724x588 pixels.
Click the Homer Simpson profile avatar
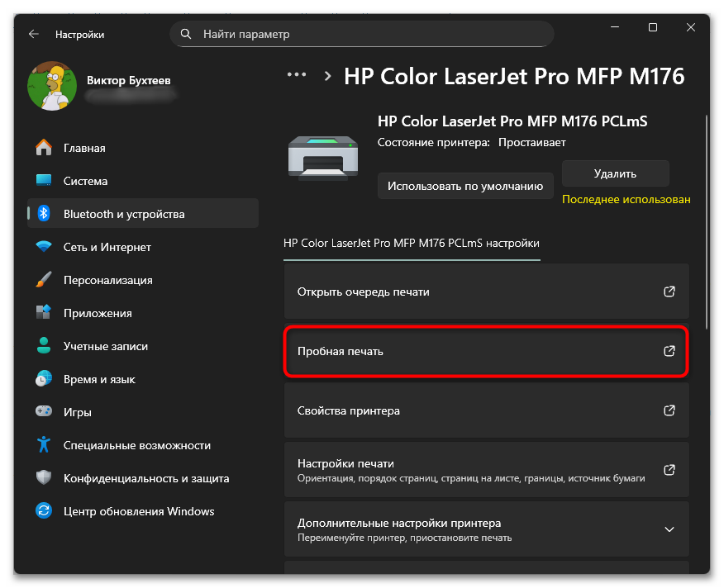pyautogui.click(x=52, y=87)
